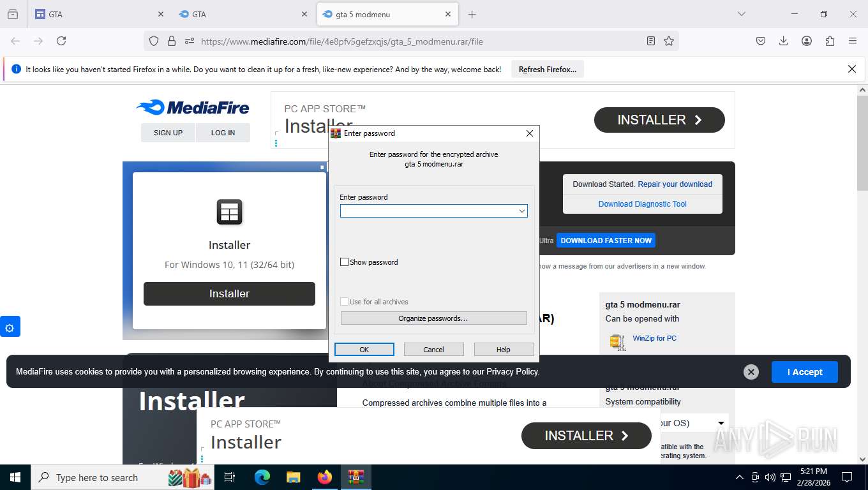Switch to the first GTA tab

point(100,14)
